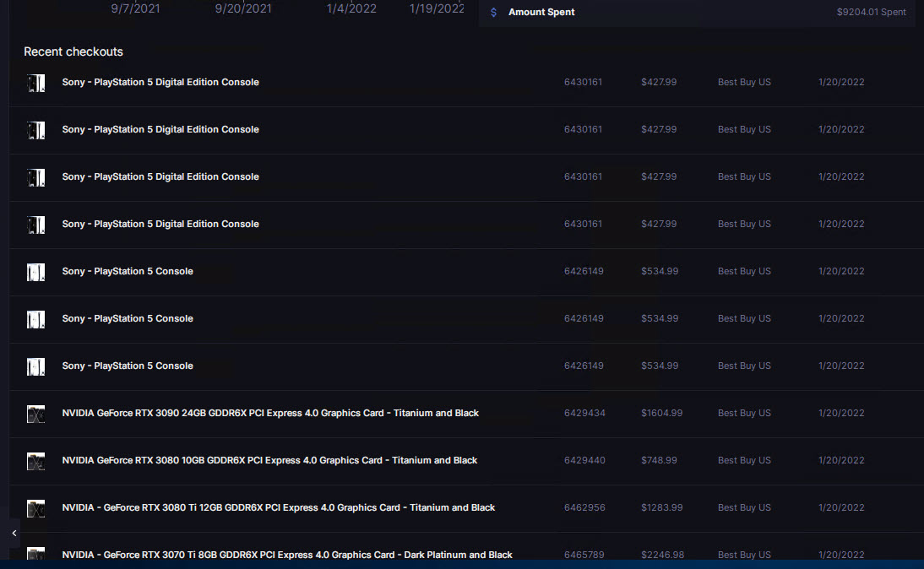Click SKU 6429440 in the RTX 3080 row
924x569 pixels.
pos(584,460)
